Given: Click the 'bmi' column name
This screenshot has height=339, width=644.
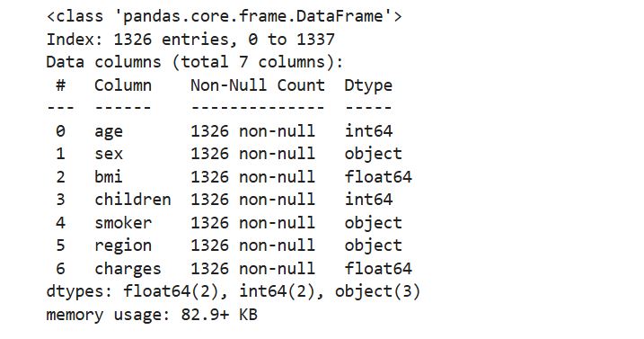Looking at the screenshot, I should pyautogui.click(x=109, y=176).
